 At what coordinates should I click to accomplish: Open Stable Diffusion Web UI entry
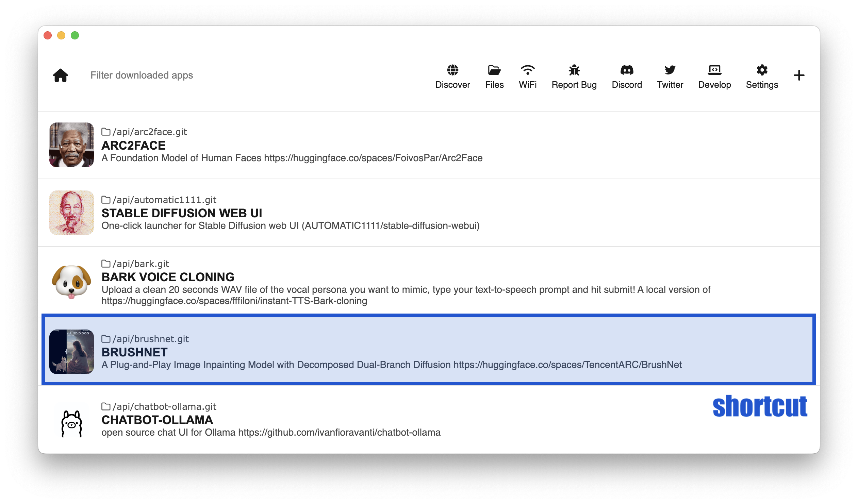click(182, 213)
